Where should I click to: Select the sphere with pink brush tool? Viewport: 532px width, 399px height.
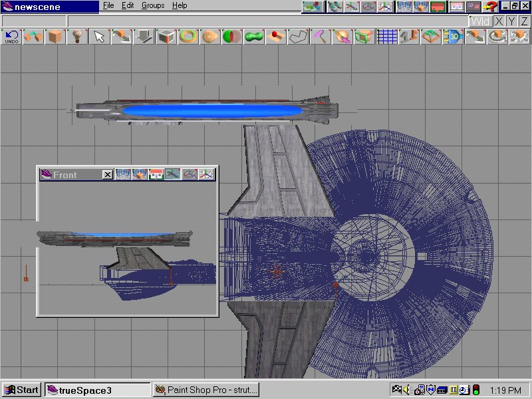(x=342, y=37)
